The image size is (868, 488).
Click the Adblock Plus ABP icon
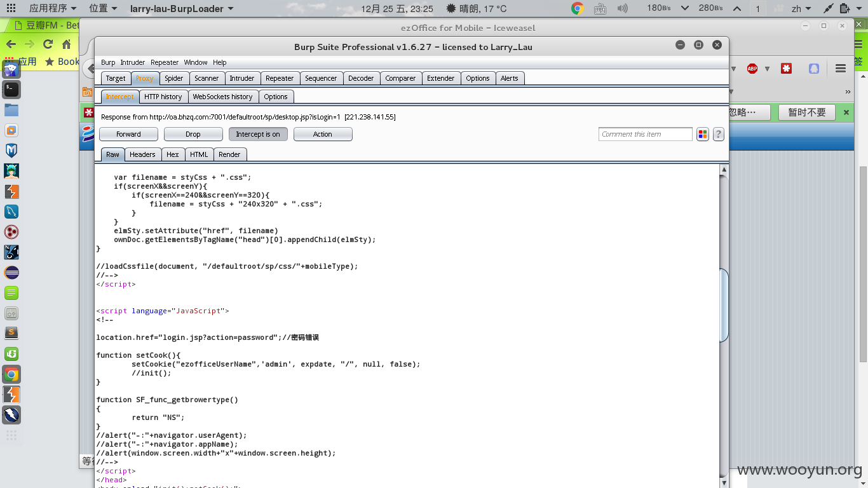coord(752,69)
